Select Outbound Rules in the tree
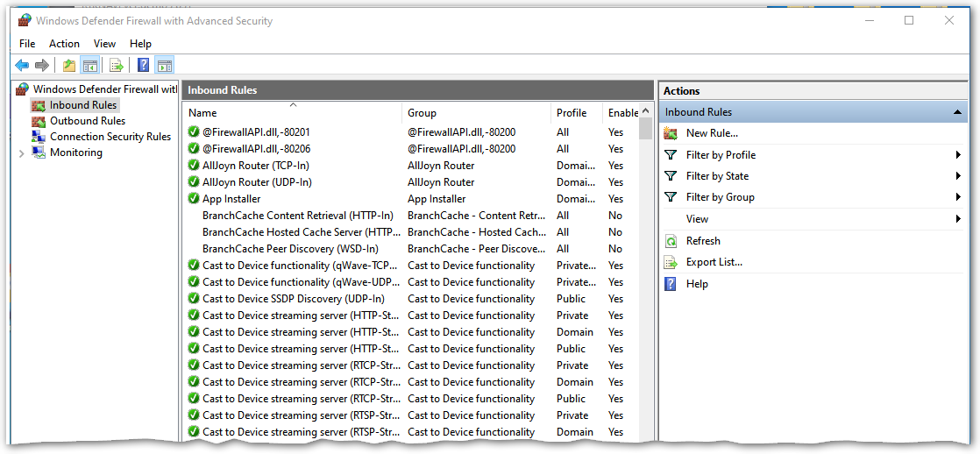The width and height of the screenshot is (980, 454). 88,121
